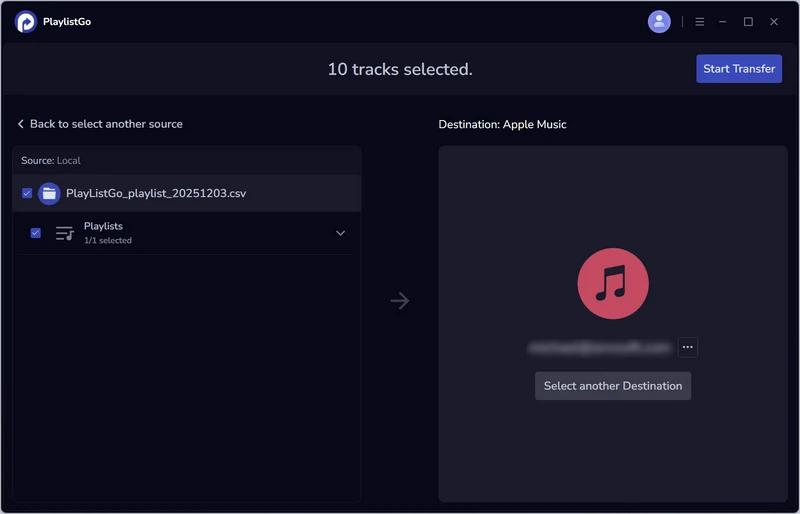800x514 pixels.
Task: Click the blurred account email text
Action: tap(599, 348)
